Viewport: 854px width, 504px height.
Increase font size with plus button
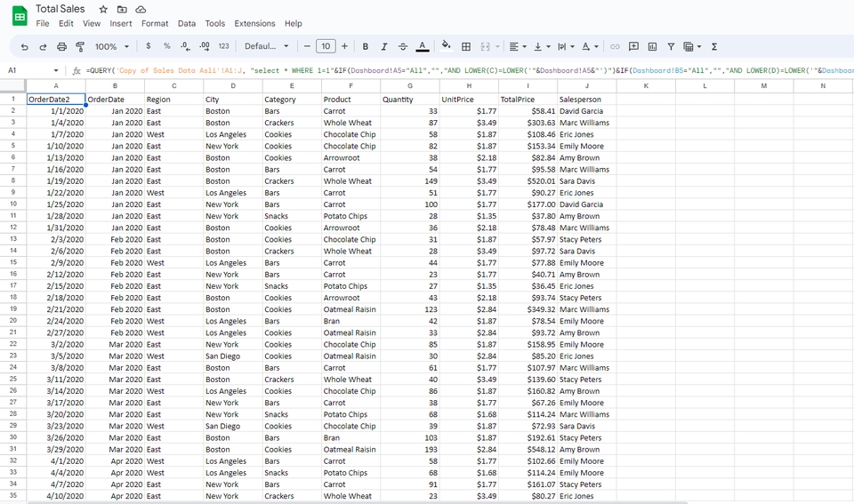coord(344,47)
